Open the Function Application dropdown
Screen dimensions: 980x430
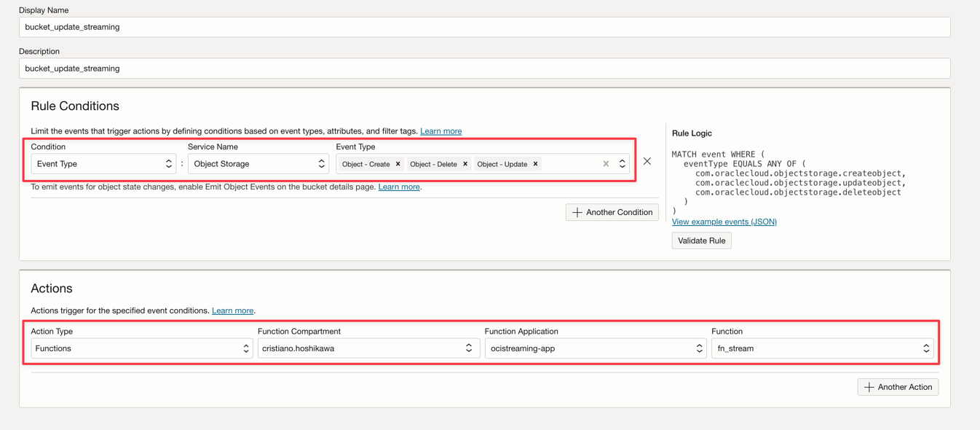[596, 348]
